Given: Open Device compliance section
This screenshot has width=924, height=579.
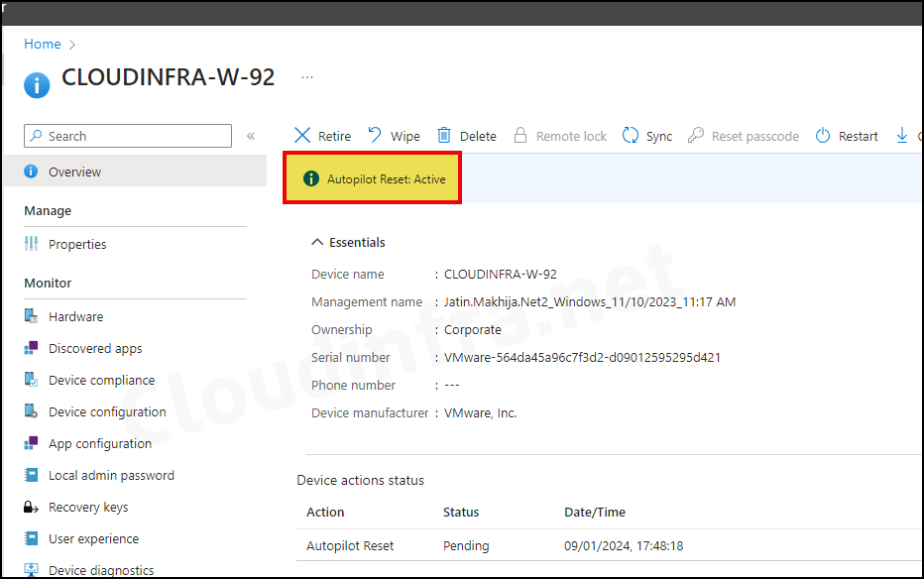Looking at the screenshot, I should click(x=101, y=380).
